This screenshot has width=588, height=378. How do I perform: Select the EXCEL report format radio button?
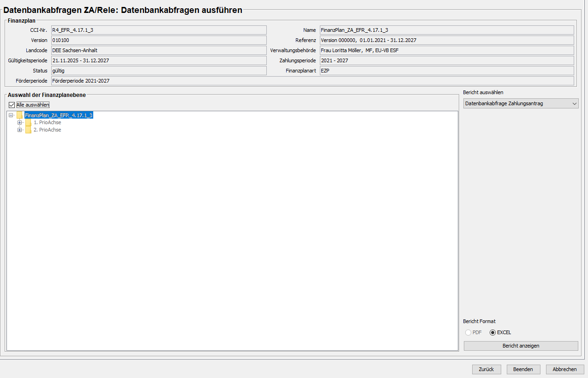[492, 332]
